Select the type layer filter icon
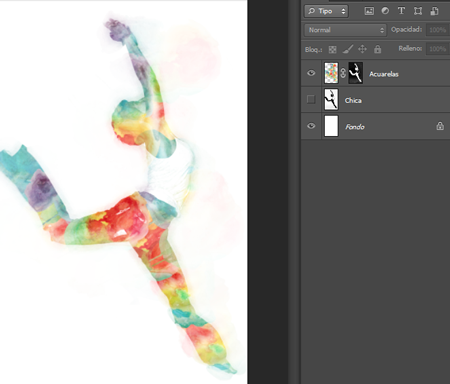This screenshot has width=450, height=384. coord(401,11)
